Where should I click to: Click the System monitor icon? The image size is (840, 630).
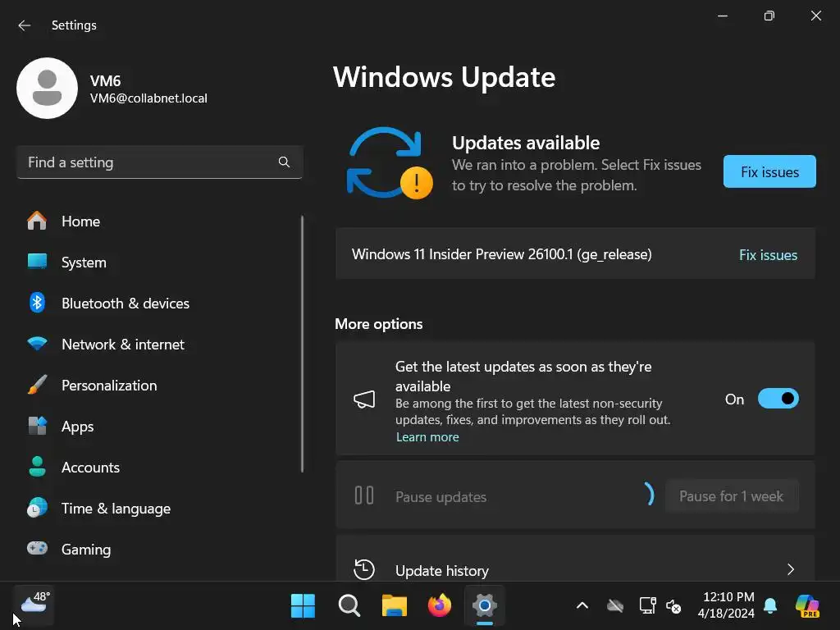click(x=37, y=262)
